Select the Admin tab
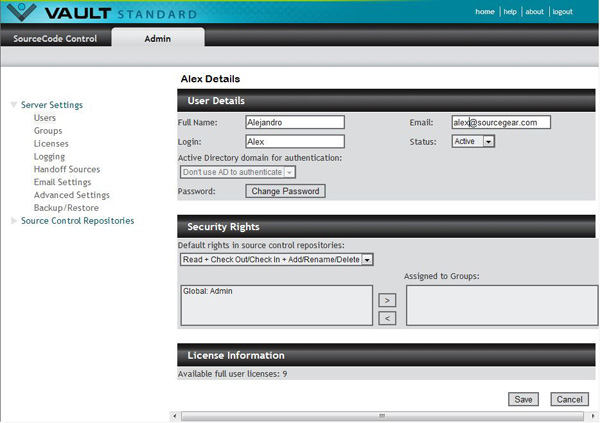 [157, 39]
